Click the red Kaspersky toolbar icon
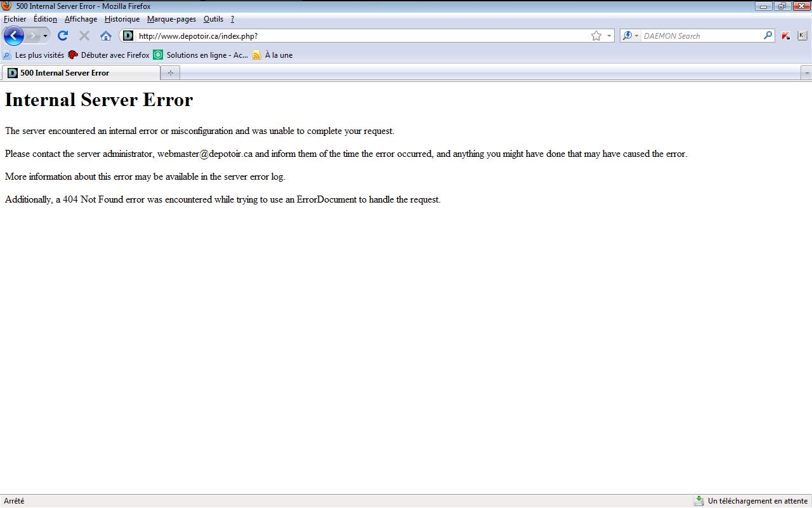Image resolution: width=812 pixels, height=508 pixels. (786, 36)
